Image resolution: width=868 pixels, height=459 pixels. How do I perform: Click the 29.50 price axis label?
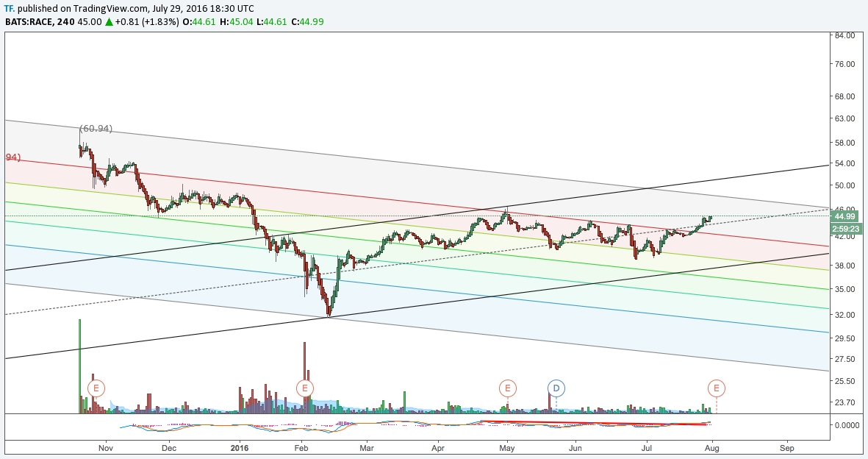(844, 338)
